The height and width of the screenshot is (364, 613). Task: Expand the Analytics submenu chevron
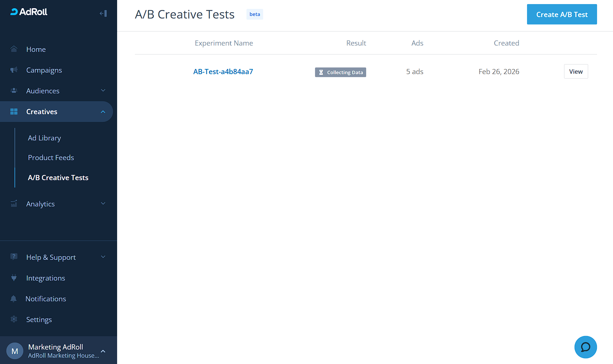pos(103,204)
